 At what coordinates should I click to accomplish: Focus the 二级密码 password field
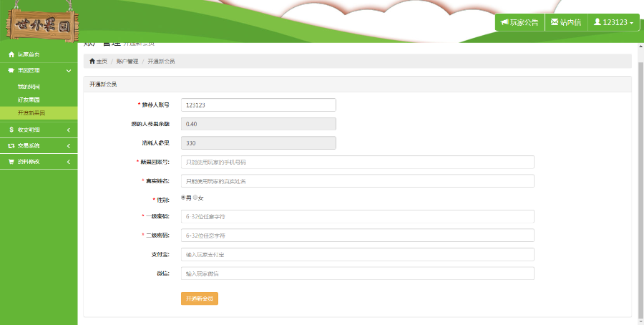click(x=357, y=236)
